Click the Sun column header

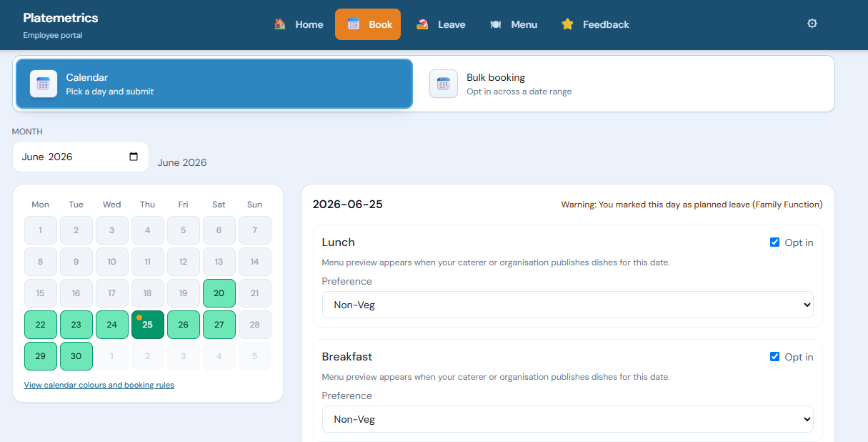point(255,205)
